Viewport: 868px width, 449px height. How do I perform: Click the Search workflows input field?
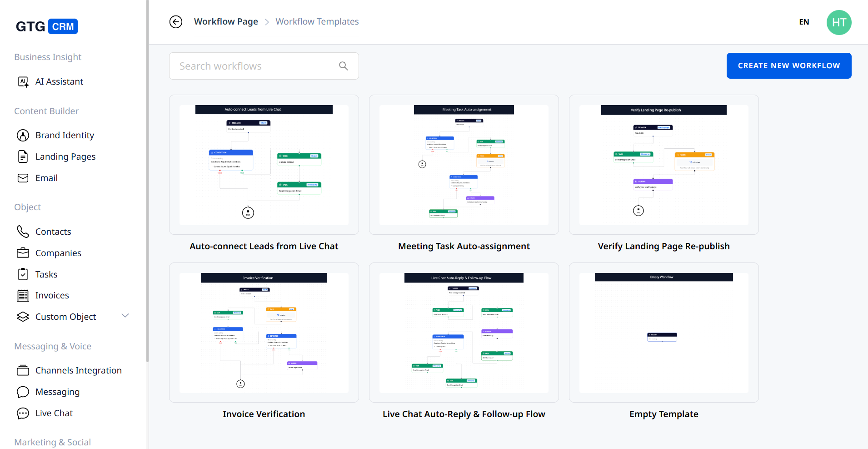pyautogui.click(x=257, y=66)
